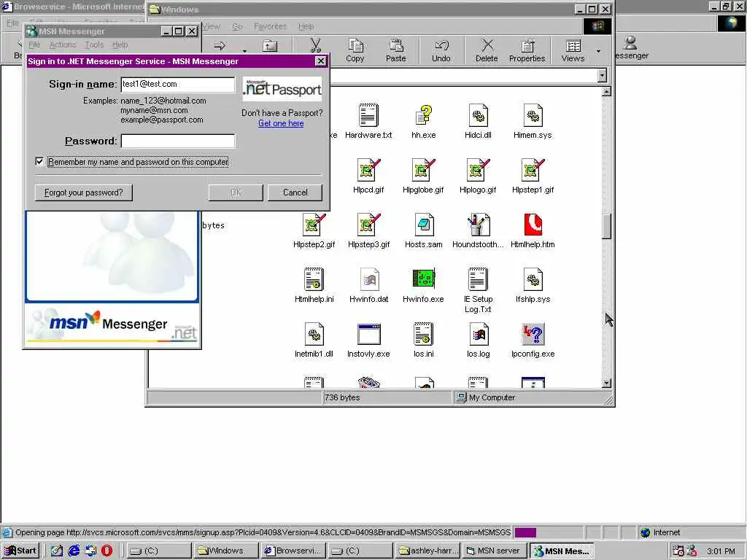The image size is (747, 560).
Task: Select the Hosts.sam file icon
Action: (423, 225)
